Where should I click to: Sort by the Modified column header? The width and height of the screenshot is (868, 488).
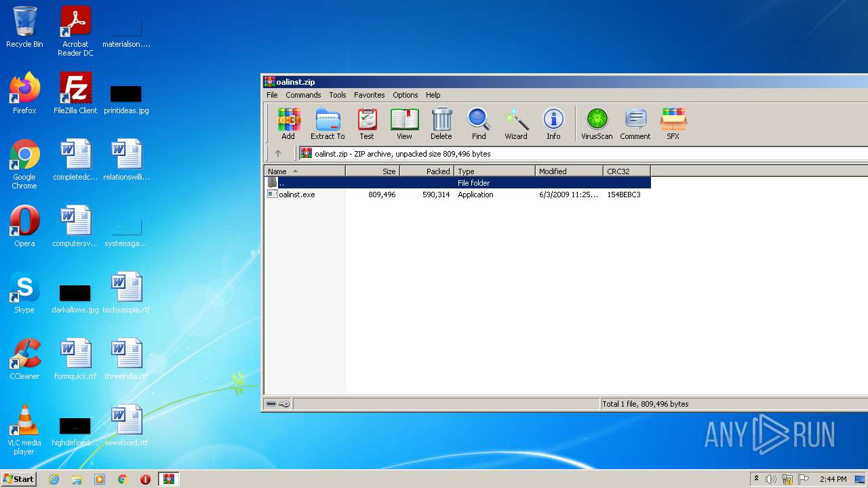(x=570, y=171)
